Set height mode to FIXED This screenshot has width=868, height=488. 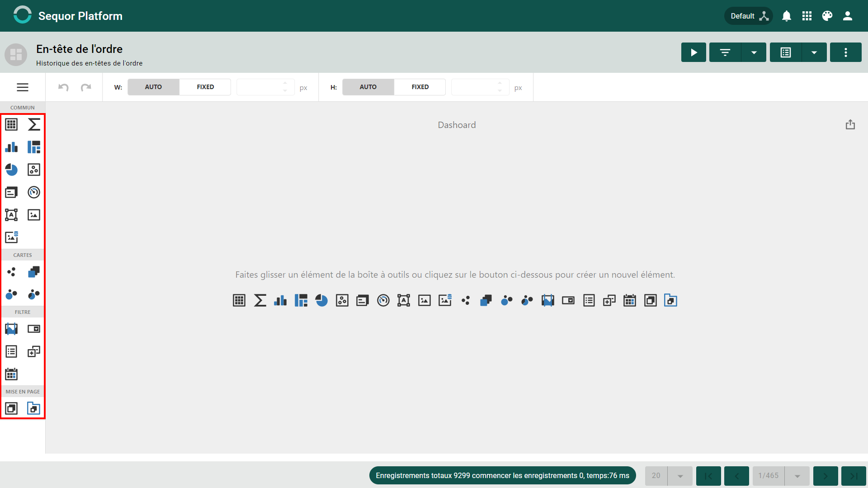click(420, 87)
